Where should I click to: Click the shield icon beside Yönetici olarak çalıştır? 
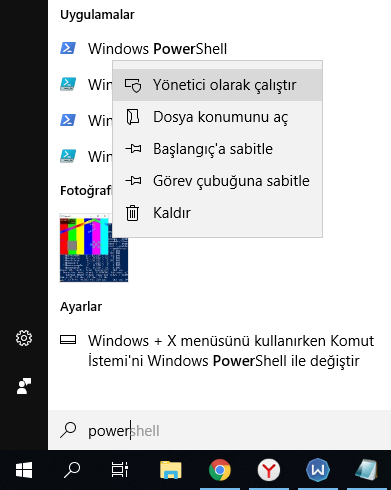tap(133, 85)
